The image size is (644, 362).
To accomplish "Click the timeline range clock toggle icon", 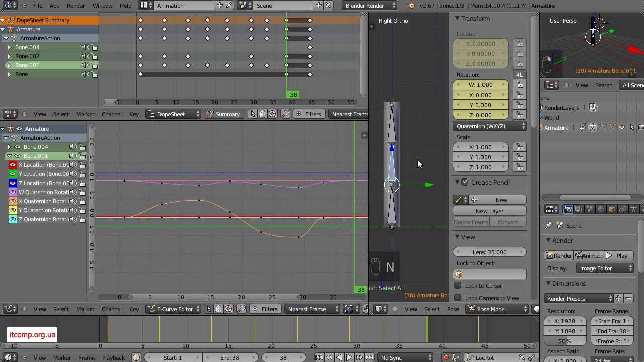I will pyautogui.click(x=136, y=357).
